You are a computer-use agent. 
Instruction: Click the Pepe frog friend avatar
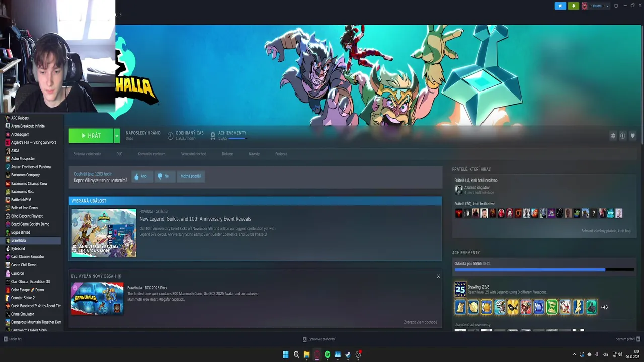tap(577, 213)
